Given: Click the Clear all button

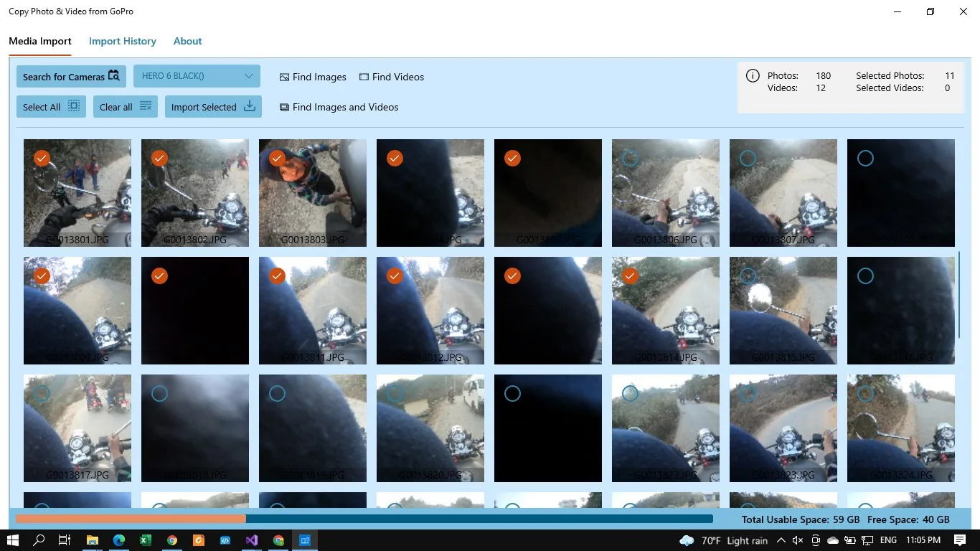Looking at the screenshot, I should pyautogui.click(x=126, y=107).
